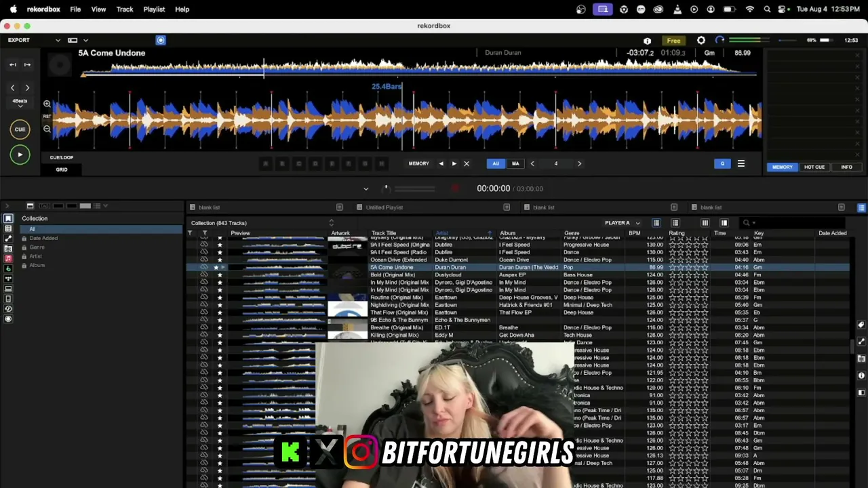The height and width of the screenshot is (488, 868).
Task: Show the HOT CUE tab
Action: [x=814, y=167]
